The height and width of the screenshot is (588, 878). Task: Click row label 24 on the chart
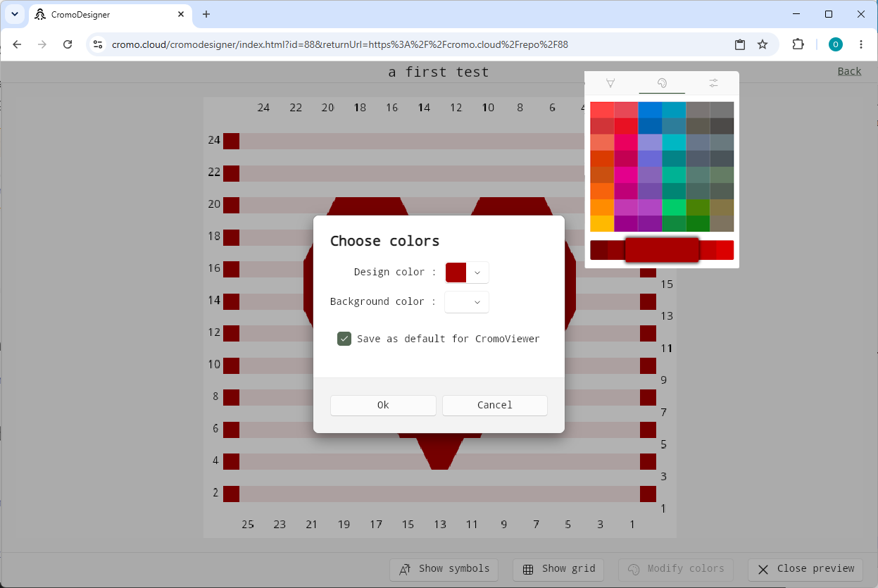pyautogui.click(x=214, y=140)
